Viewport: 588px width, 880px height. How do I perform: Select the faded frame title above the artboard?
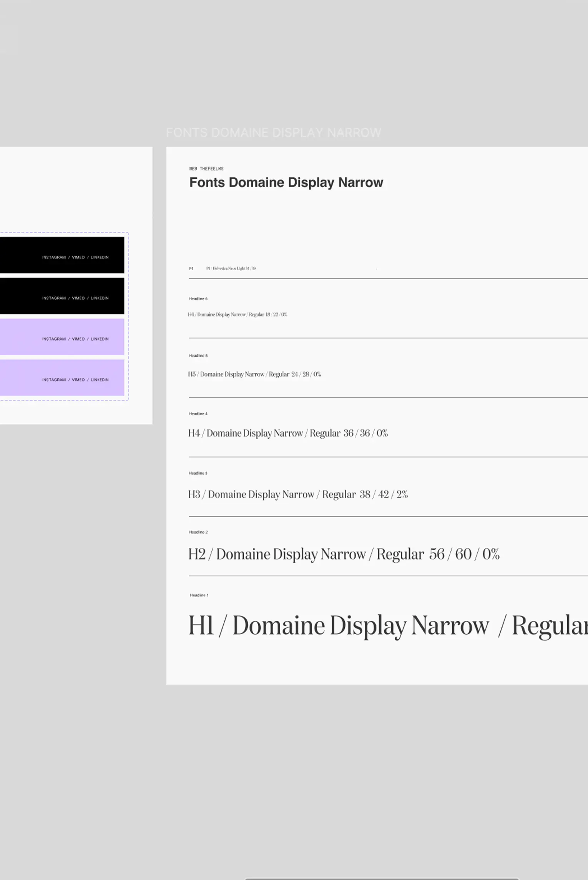click(x=273, y=133)
